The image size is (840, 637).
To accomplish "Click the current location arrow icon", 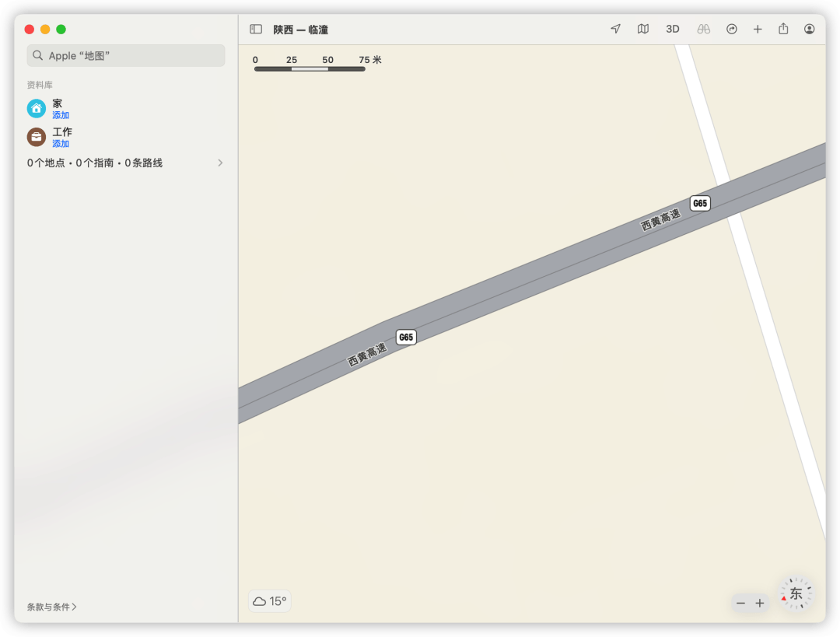I will [x=615, y=29].
